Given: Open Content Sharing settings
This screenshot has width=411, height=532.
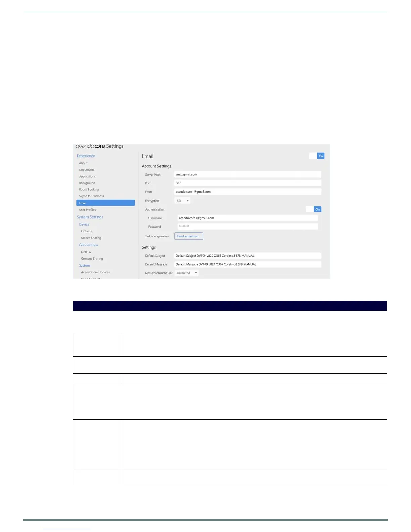Looking at the screenshot, I should click(x=92, y=259).
